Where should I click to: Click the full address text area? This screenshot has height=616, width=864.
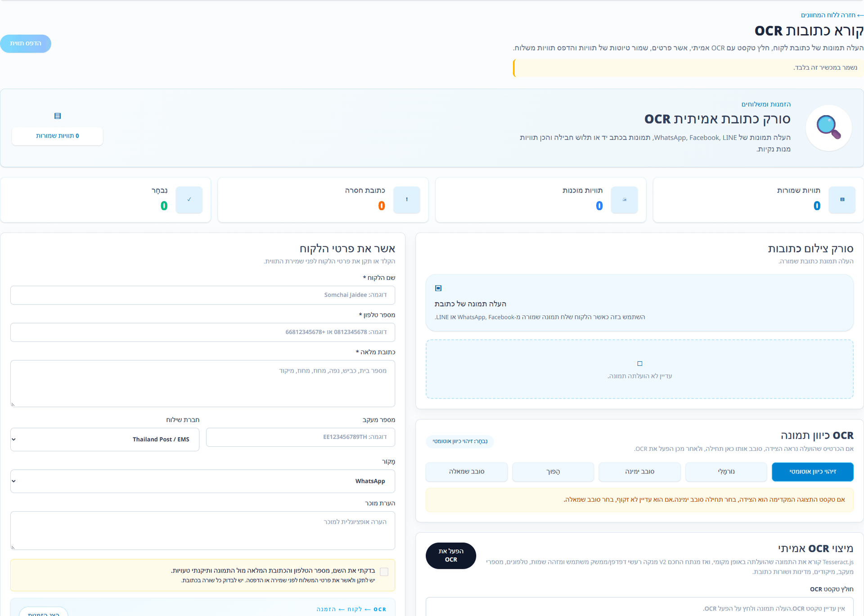point(202,383)
